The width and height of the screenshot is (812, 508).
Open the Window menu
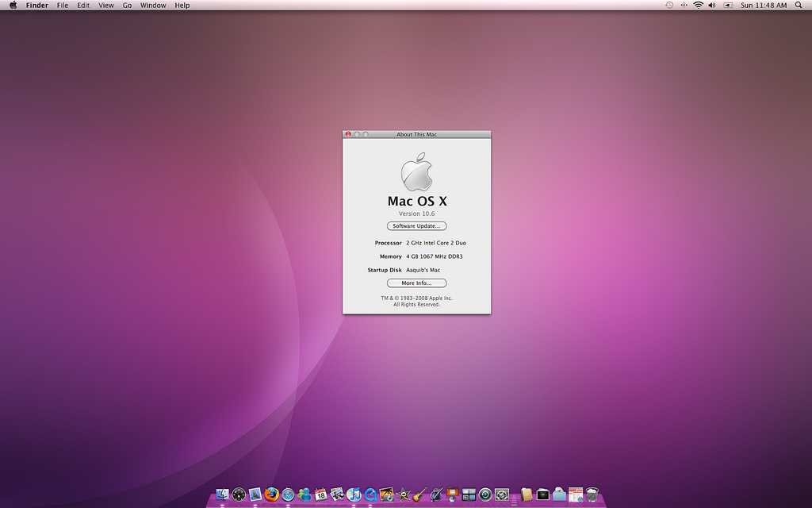click(153, 6)
